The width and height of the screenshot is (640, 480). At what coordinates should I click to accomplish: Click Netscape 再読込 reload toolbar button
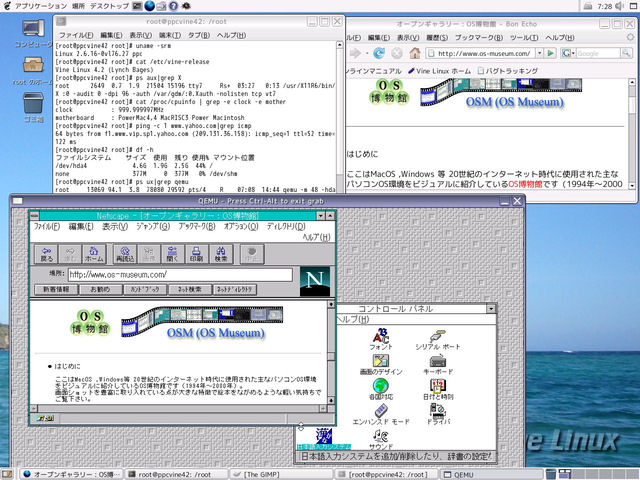coord(125,254)
